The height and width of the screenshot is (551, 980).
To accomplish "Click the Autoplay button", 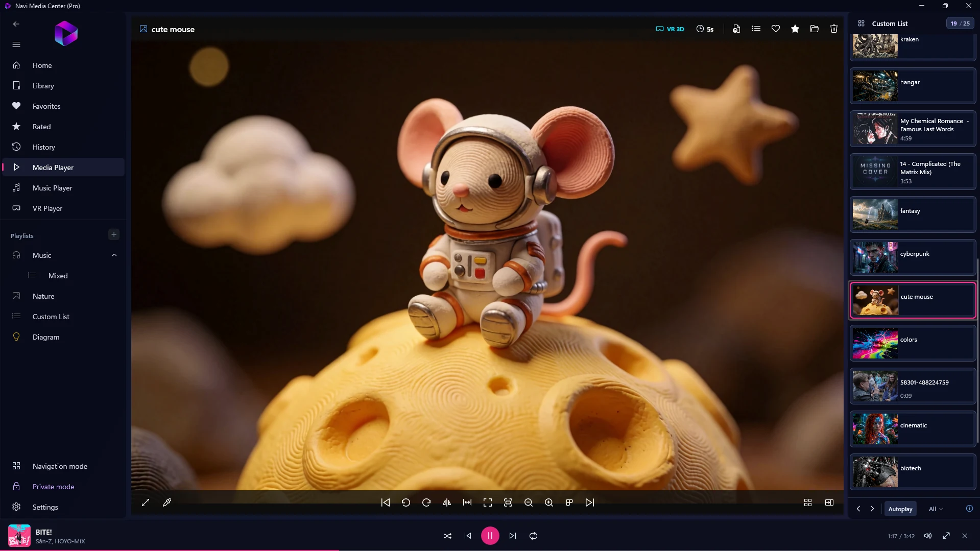I will click(900, 509).
